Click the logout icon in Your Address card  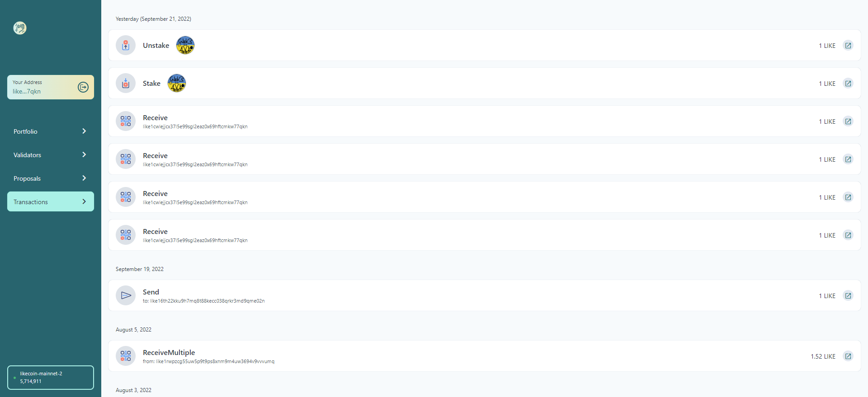point(83,87)
